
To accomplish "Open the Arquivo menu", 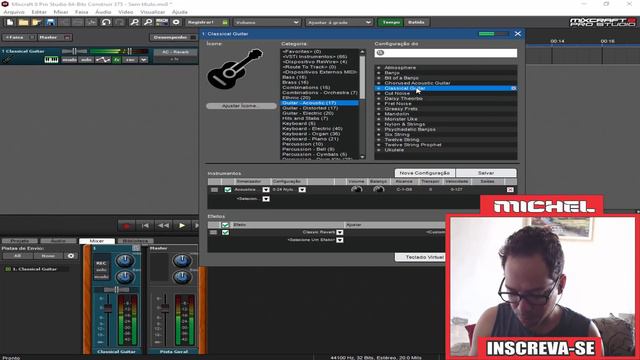I will tap(14, 12).
